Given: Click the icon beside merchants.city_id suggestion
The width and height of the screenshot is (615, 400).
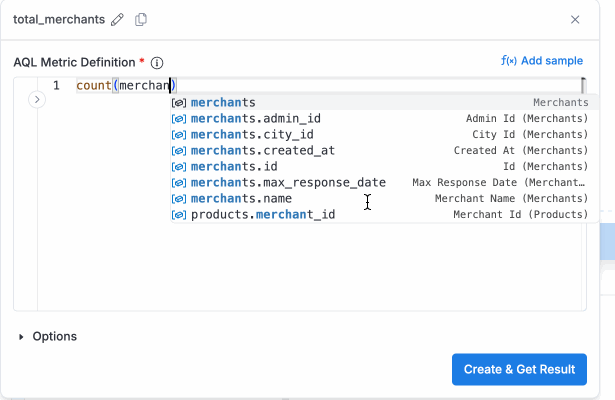Looking at the screenshot, I should pos(179,135).
